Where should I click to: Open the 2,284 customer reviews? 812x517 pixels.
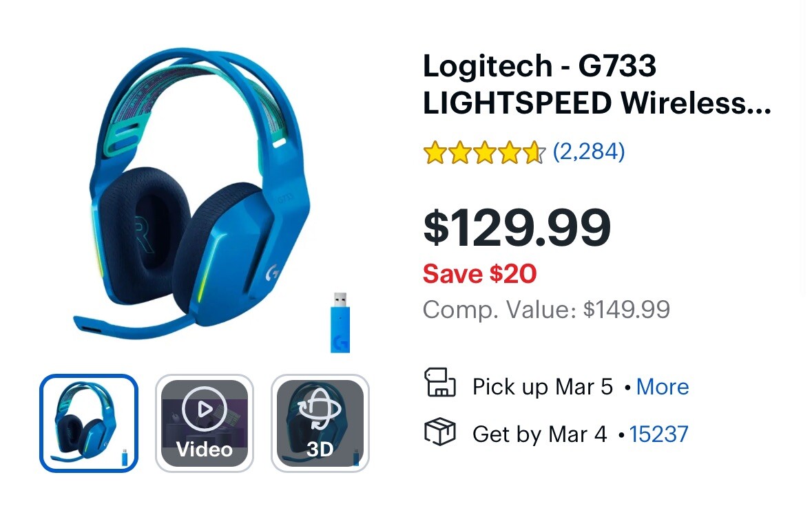click(x=589, y=151)
